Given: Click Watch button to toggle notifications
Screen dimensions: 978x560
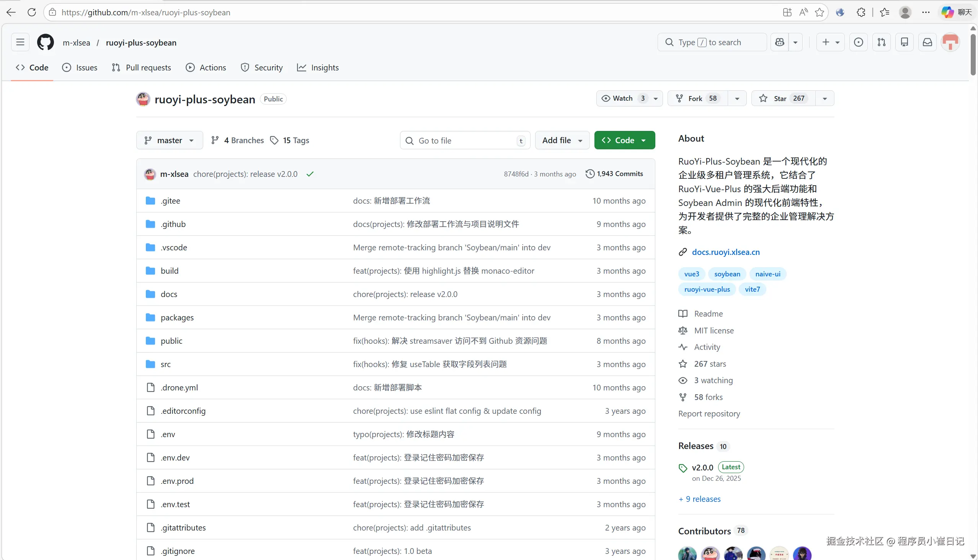Looking at the screenshot, I should pos(622,98).
